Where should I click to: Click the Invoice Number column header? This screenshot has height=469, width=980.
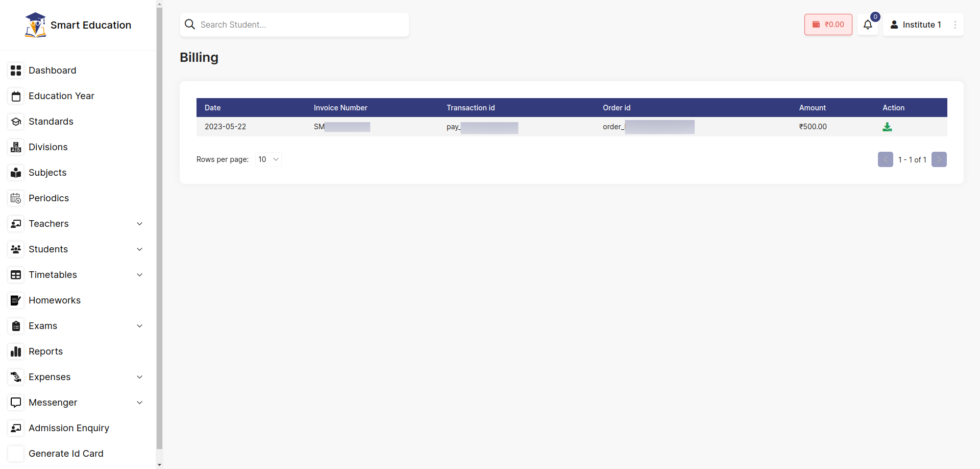point(340,108)
